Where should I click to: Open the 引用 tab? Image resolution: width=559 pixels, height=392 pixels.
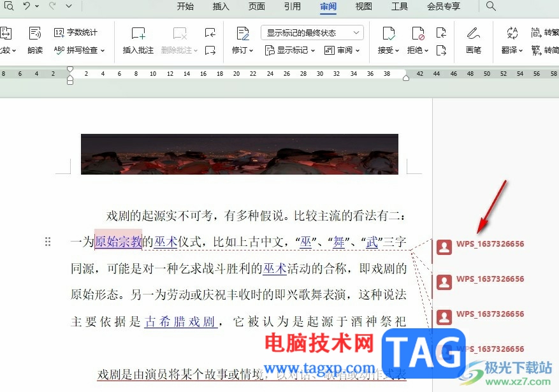click(x=293, y=6)
